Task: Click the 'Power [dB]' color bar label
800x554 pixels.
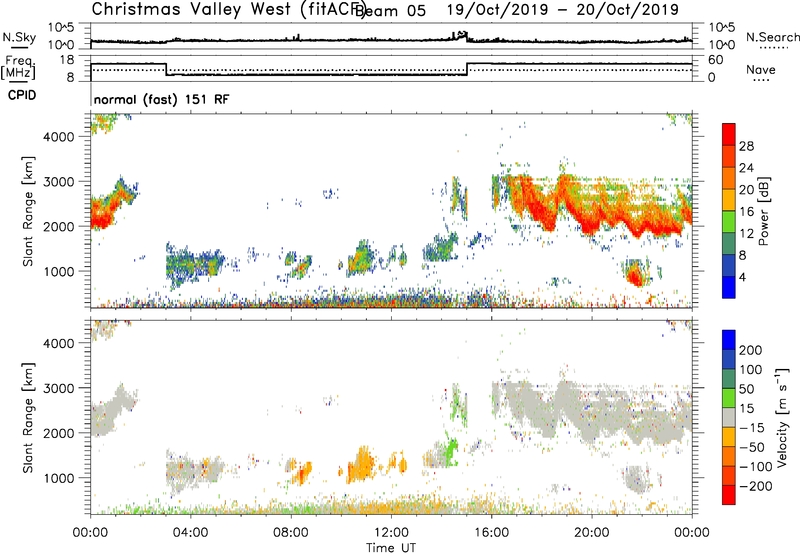Action: (763, 211)
